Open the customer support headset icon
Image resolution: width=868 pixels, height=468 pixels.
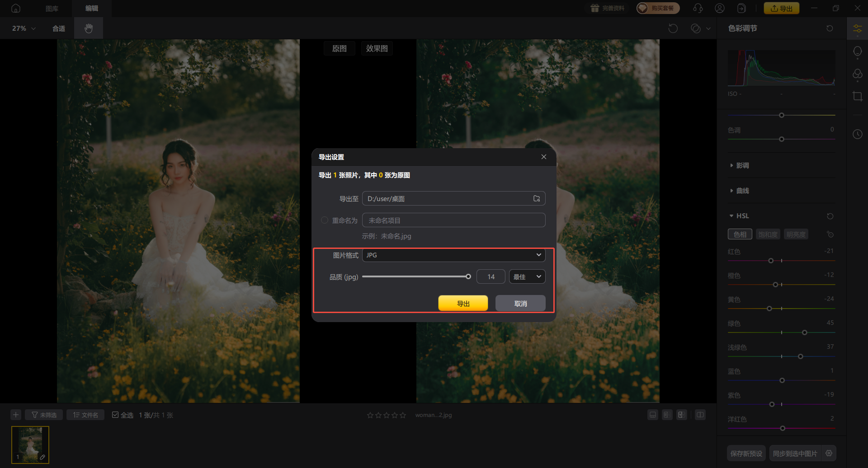(698, 8)
